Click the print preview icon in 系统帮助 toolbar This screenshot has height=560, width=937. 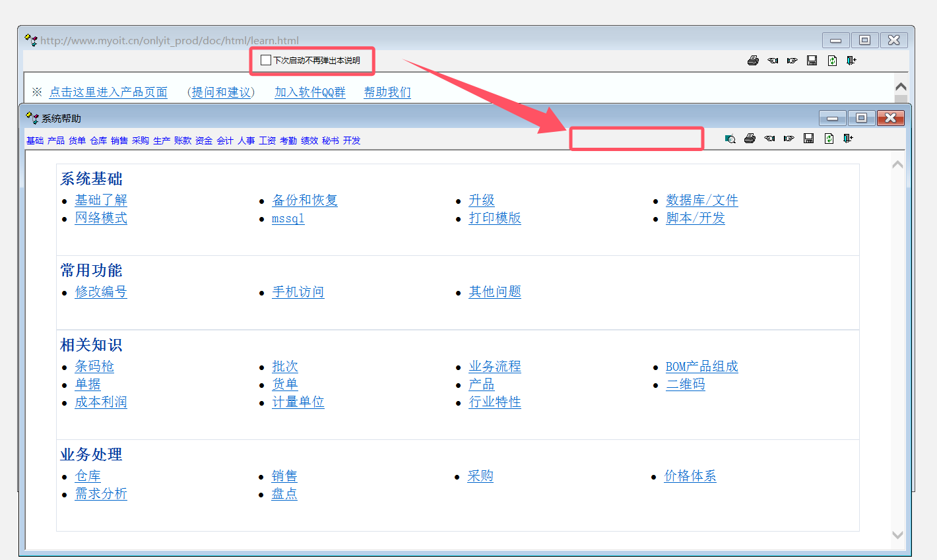coord(730,139)
